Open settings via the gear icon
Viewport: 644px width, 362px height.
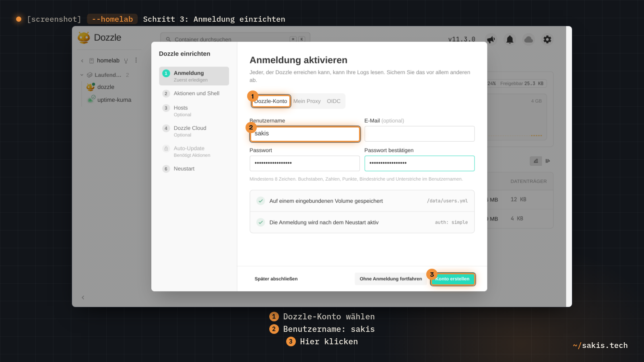547,39
